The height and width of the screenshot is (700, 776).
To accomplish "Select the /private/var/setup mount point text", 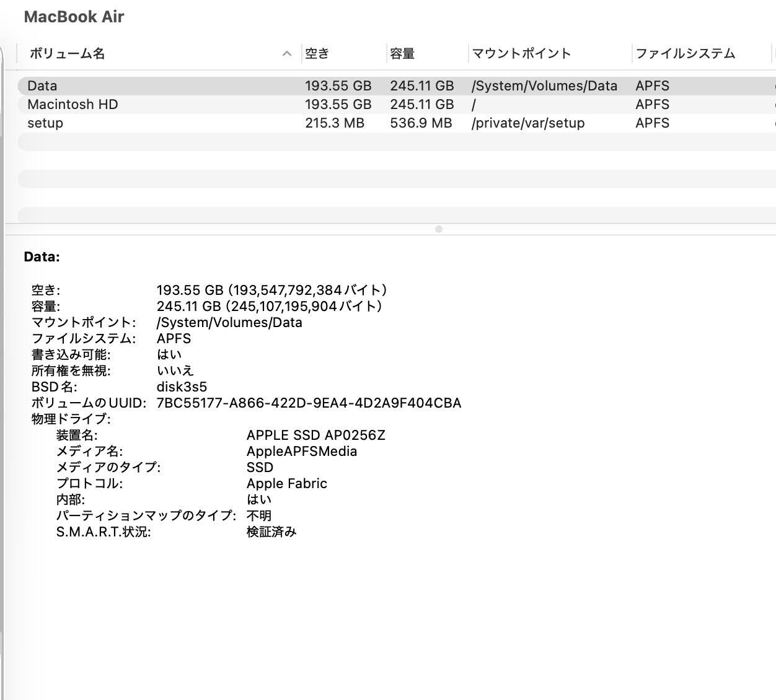I will [x=527, y=123].
